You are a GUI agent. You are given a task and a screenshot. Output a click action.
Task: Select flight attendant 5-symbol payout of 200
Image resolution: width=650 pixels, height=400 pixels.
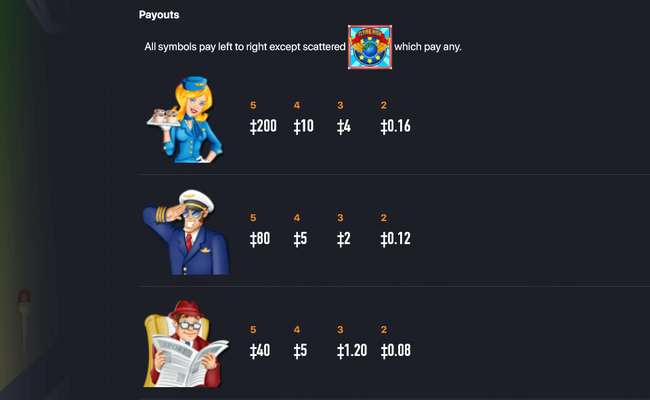[264, 127]
